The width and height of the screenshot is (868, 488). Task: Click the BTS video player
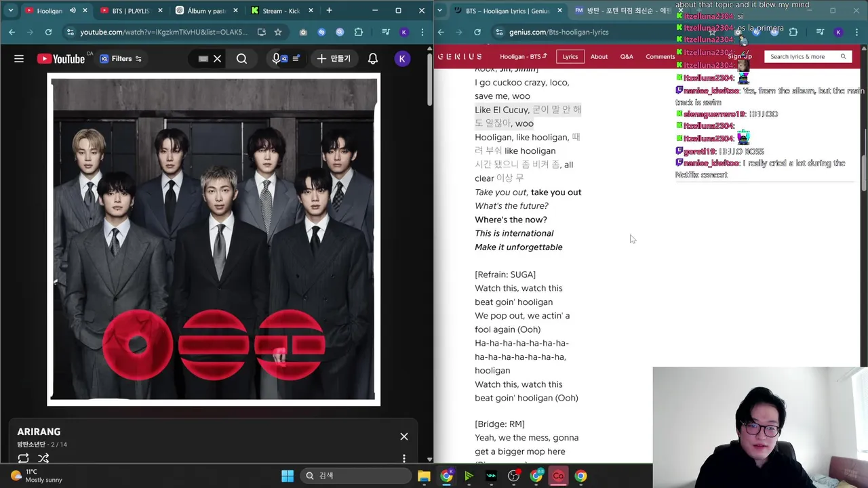(214, 239)
